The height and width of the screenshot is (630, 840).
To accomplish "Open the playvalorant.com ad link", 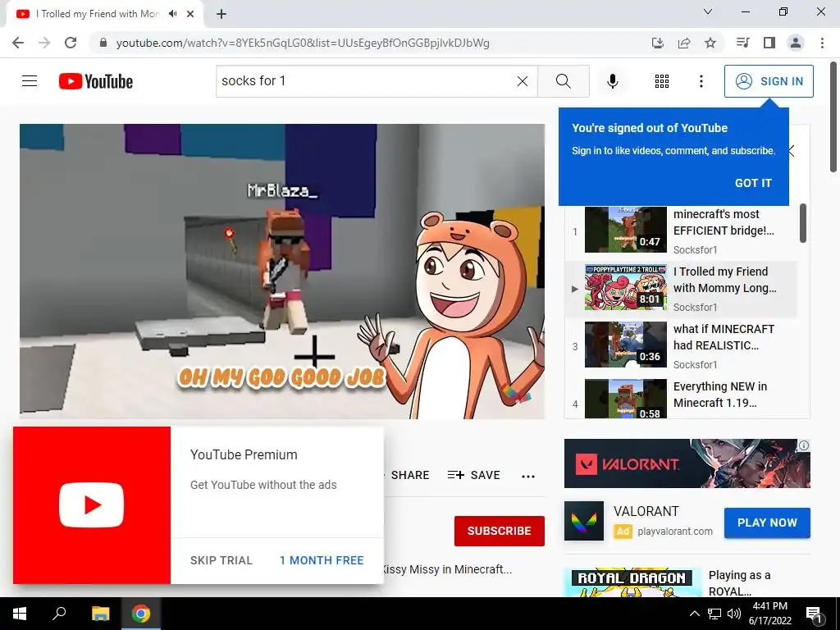I will click(x=675, y=532).
